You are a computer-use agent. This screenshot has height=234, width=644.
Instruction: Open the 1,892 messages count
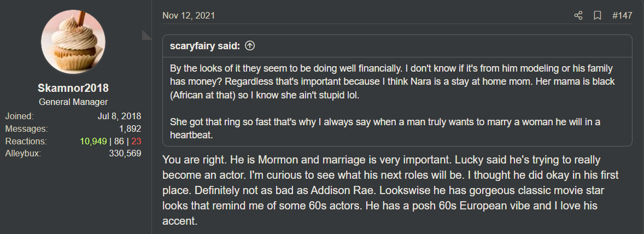click(130, 128)
